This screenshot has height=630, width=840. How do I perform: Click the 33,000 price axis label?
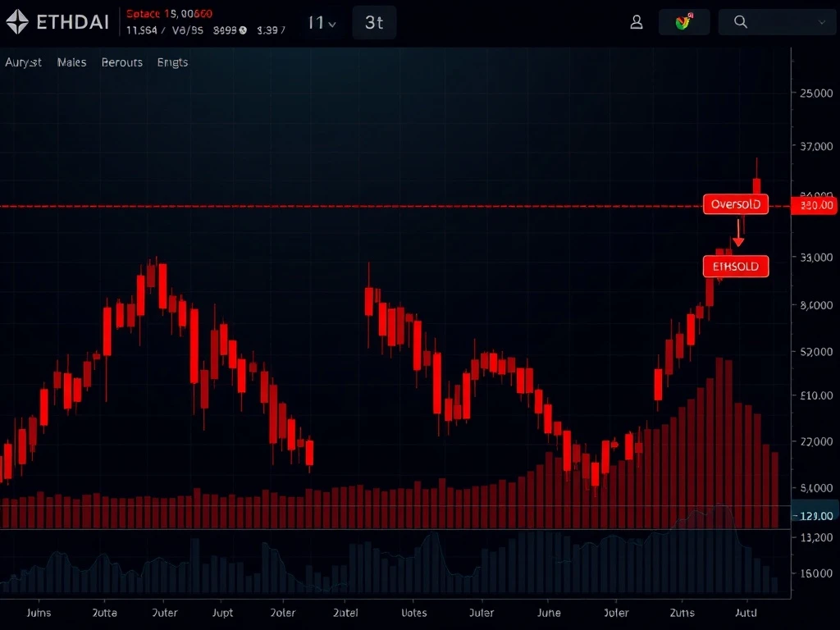[x=816, y=258]
